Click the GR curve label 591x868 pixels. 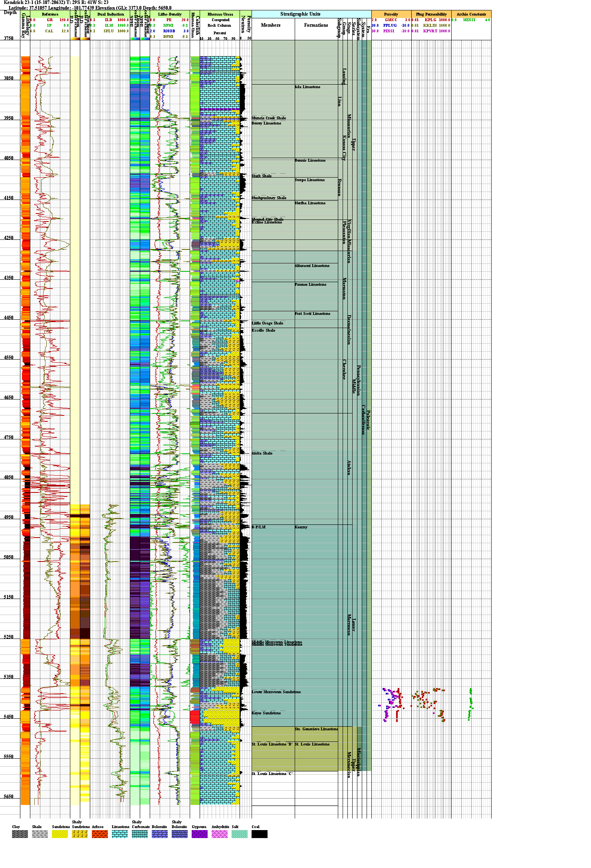[50, 20]
